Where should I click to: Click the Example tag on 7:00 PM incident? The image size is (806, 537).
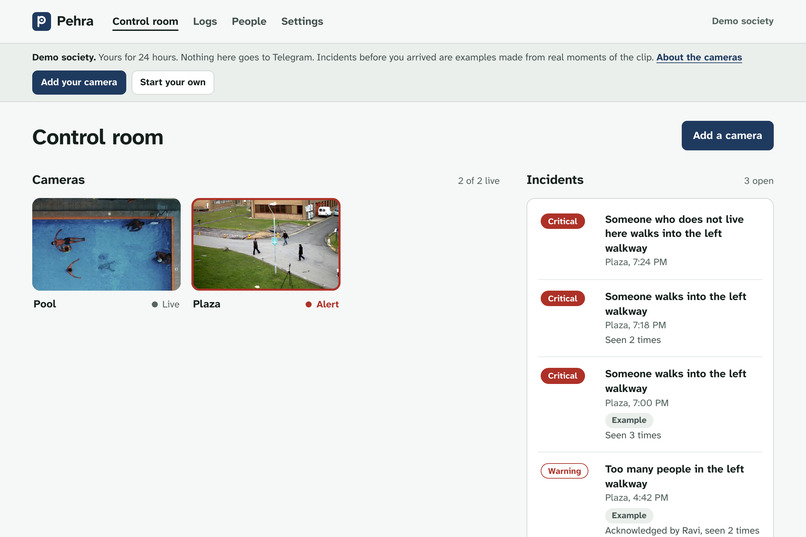(x=629, y=420)
